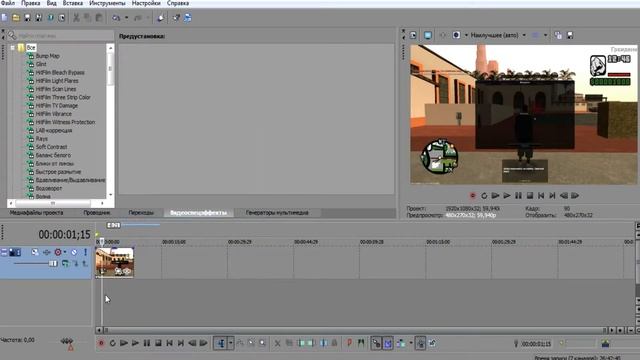Screen dimensions: 640x360
Task: Select the Bump Map effect
Action: [x=47, y=56]
